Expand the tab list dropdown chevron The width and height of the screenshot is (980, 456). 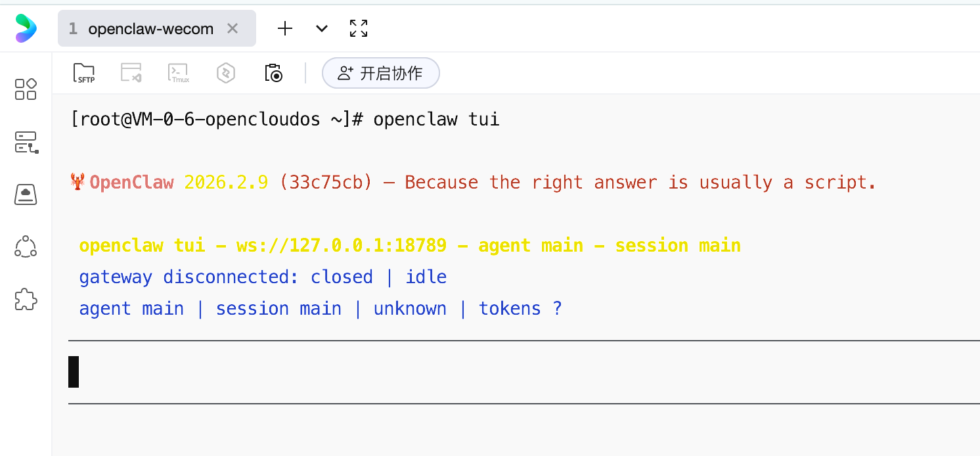coord(322,28)
